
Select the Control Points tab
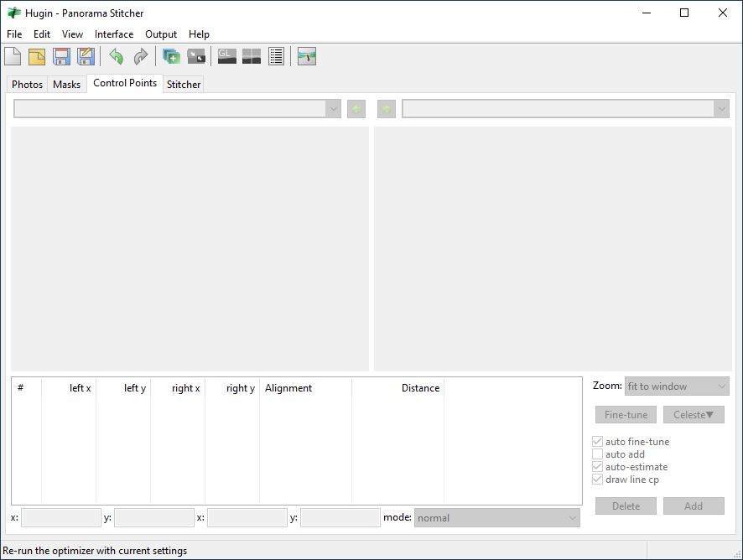(125, 83)
